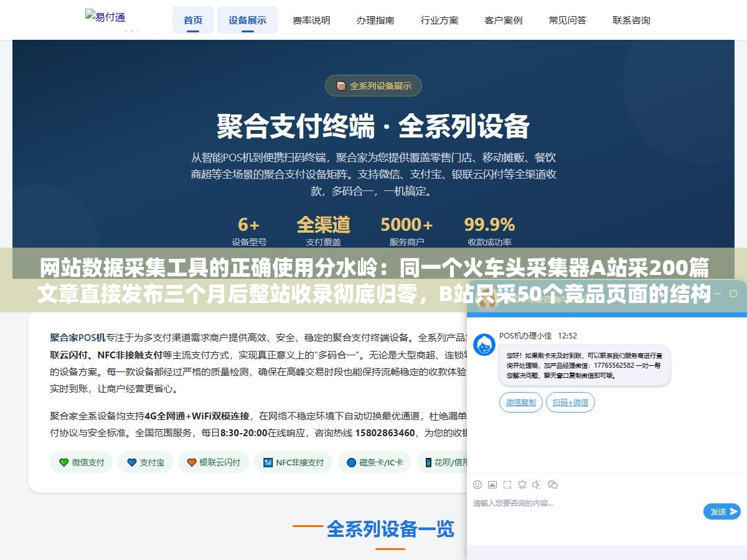Screen dimensions: 747x560
Task: Open the 首页 nav tab
Action: pos(193,20)
